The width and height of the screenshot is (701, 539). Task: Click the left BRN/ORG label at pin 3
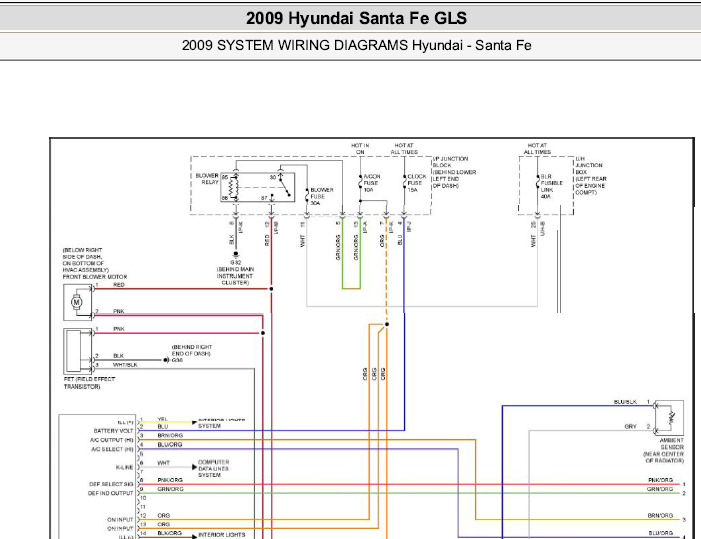[170, 435]
